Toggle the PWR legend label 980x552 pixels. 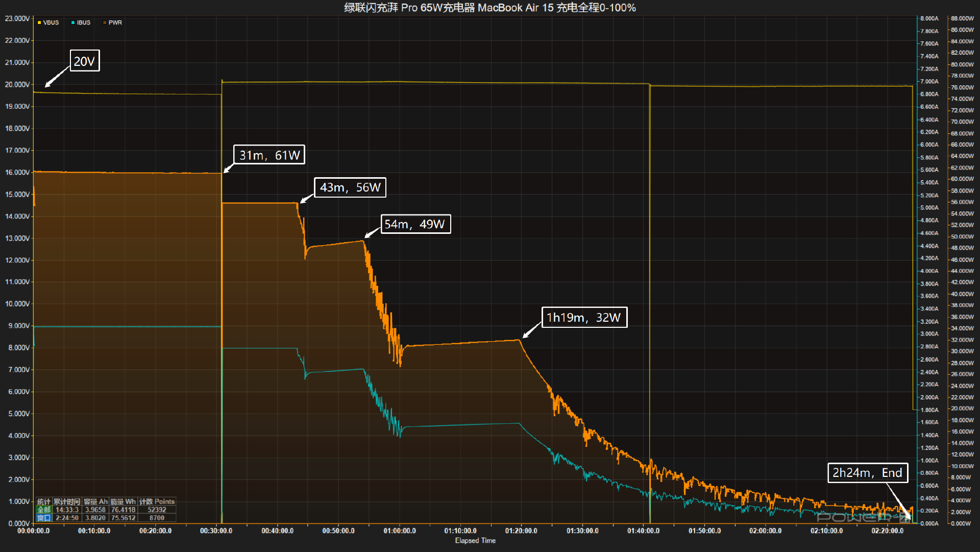(115, 22)
